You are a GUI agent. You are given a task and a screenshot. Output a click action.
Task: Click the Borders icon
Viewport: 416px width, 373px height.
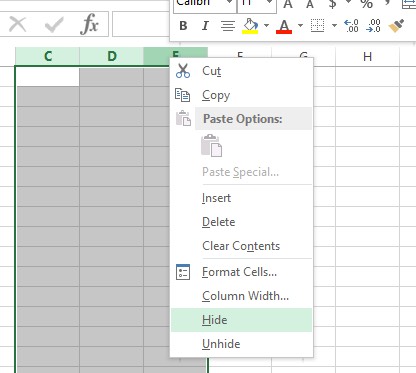point(317,25)
